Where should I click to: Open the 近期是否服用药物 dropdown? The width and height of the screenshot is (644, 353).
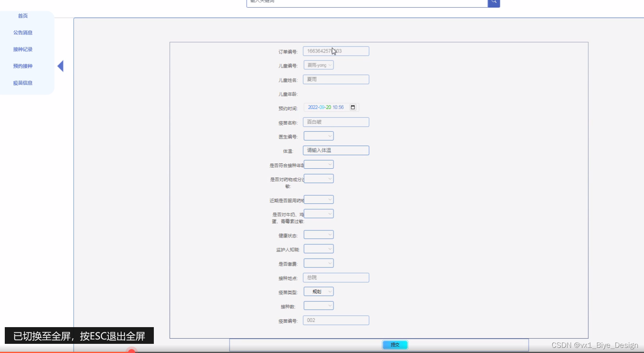coord(319,199)
